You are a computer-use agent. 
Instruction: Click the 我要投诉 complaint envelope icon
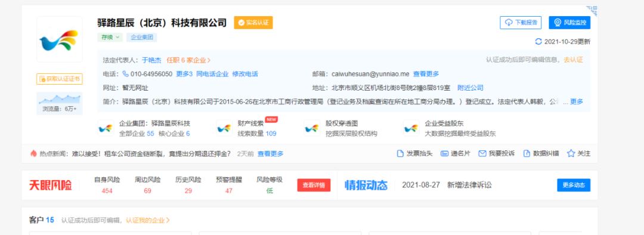click(482, 153)
